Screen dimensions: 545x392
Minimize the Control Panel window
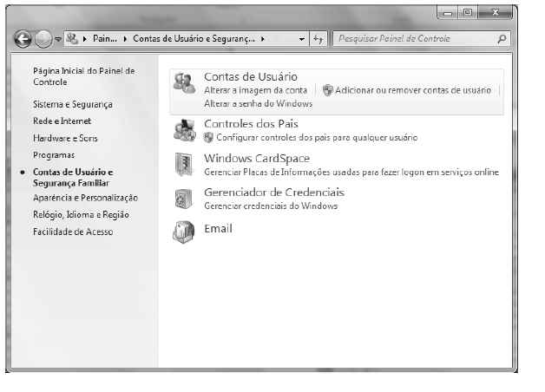448,13
